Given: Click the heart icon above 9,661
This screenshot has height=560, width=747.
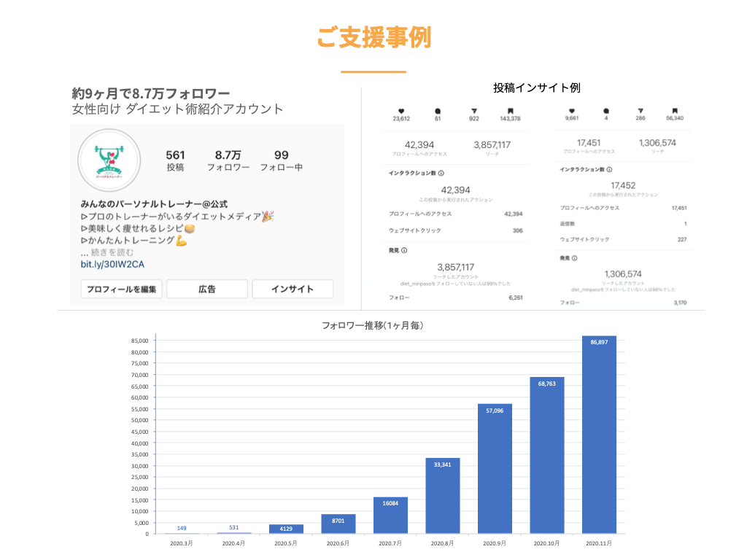Looking at the screenshot, I should [572, 111].
